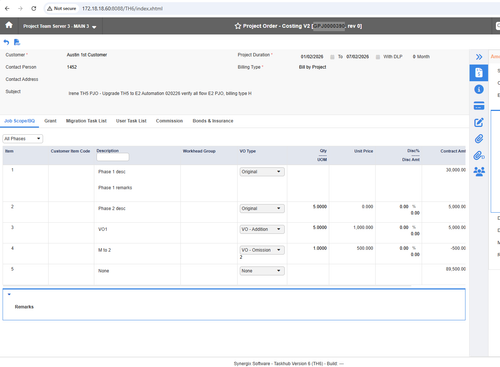Open the information sidebar icon

pyautogui.click(x=479, y=89)
